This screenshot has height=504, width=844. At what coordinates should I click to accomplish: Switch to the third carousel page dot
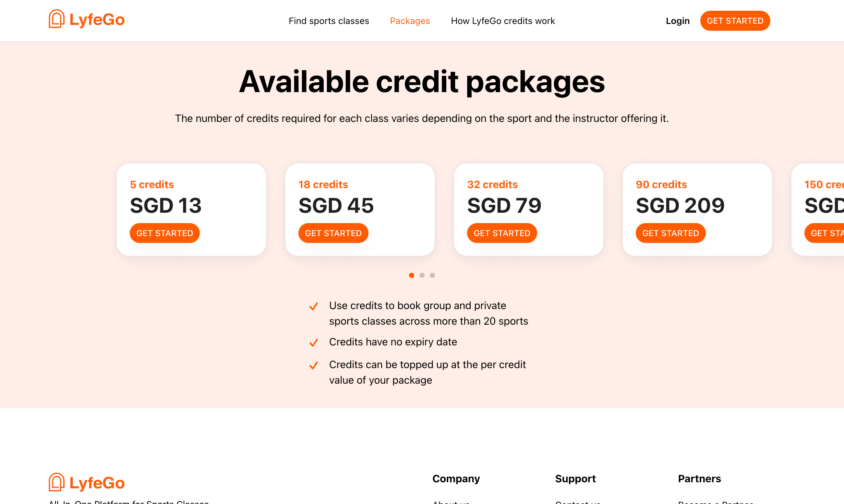432,275
